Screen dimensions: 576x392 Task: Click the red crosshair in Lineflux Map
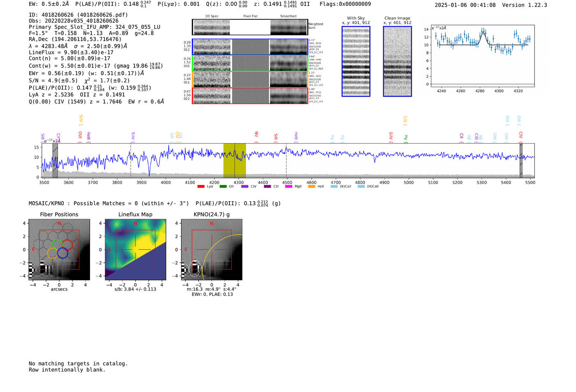point(135,249)
